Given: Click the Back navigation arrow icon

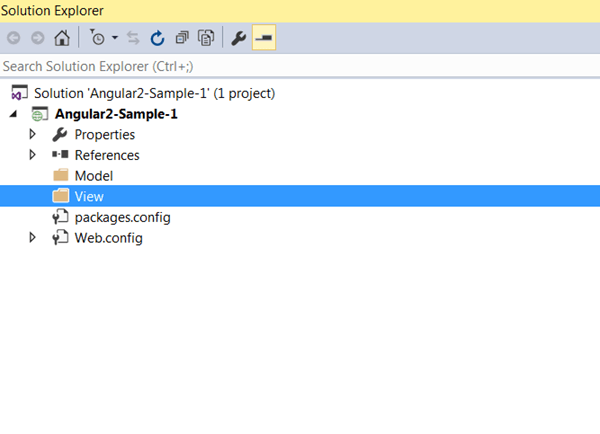Looking at the screenshot, I should click(x=13, y=39).
